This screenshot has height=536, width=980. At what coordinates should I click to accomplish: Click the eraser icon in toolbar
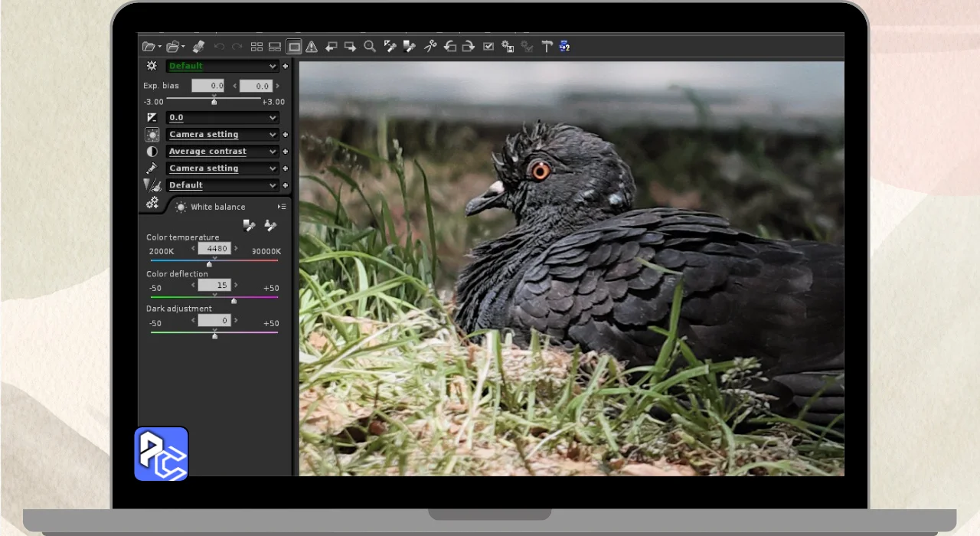coord(198,47)
